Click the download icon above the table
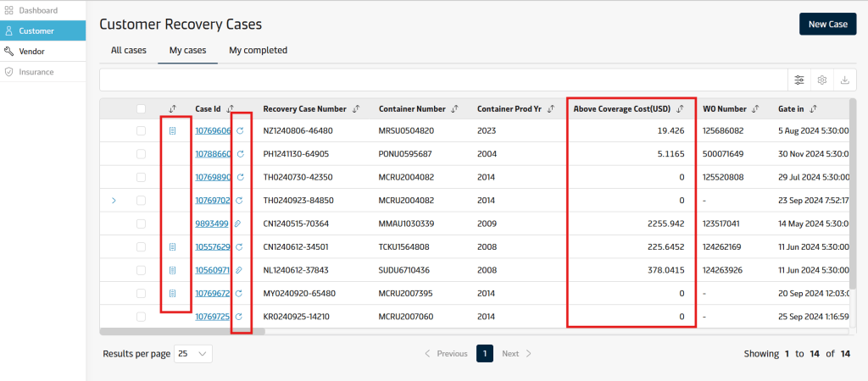The width and height of the screenshot is (868, 381). [x=844, y=80]
